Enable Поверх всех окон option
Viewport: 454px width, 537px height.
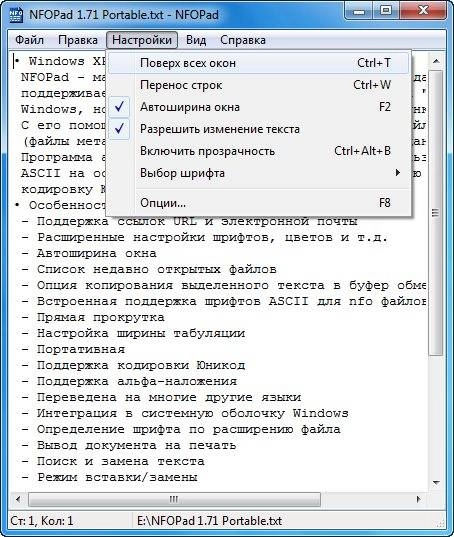(258, 63)
